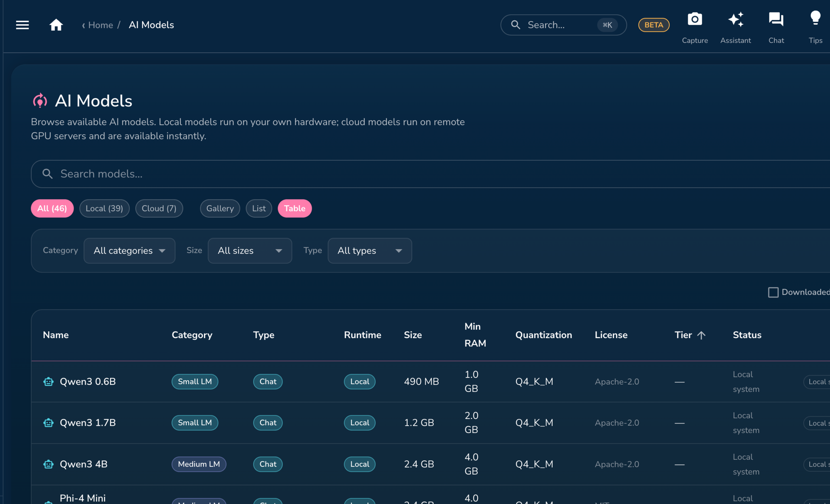Open the Assistant sparkle icon
Image resolution: width=830 pixels, height=504 pixels.
point(735,19)
